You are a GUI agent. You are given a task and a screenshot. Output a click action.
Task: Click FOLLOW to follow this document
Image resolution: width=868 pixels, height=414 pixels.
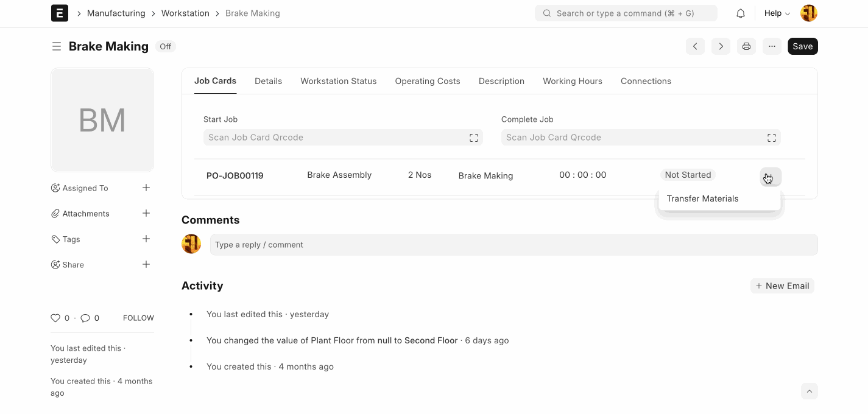138,318
